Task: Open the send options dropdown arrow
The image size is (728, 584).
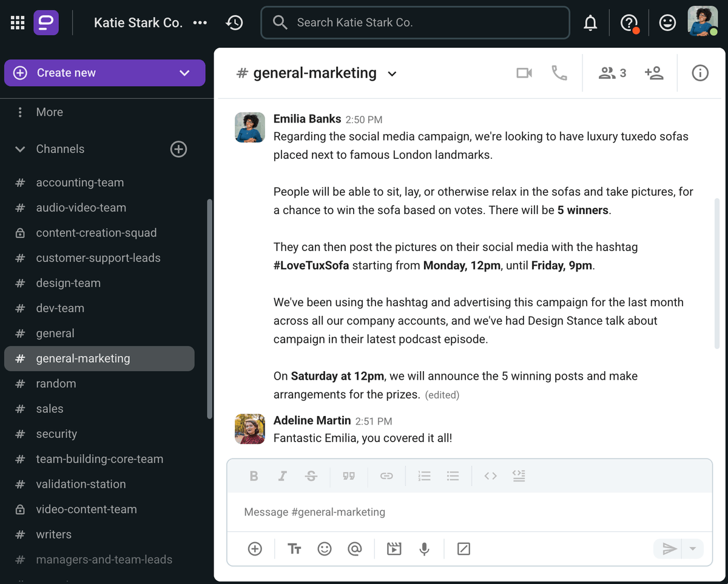Action: click(693, 549)
